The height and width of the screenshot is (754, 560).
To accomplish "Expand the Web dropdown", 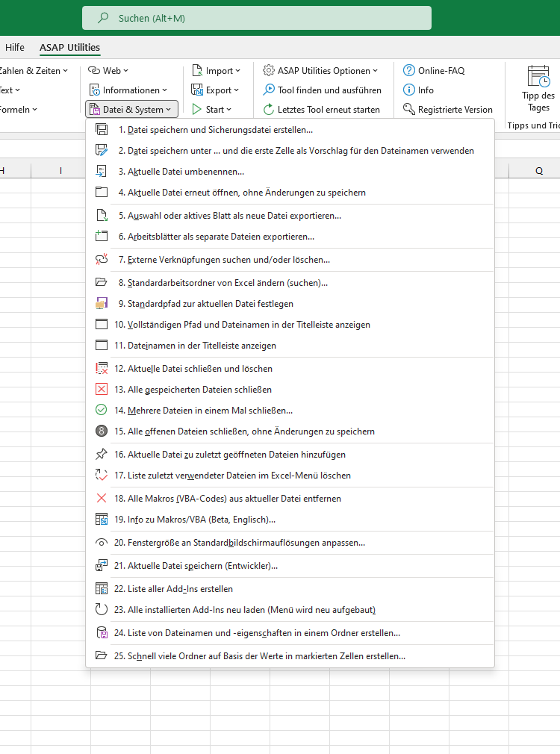I will click(x=108, y=71).
